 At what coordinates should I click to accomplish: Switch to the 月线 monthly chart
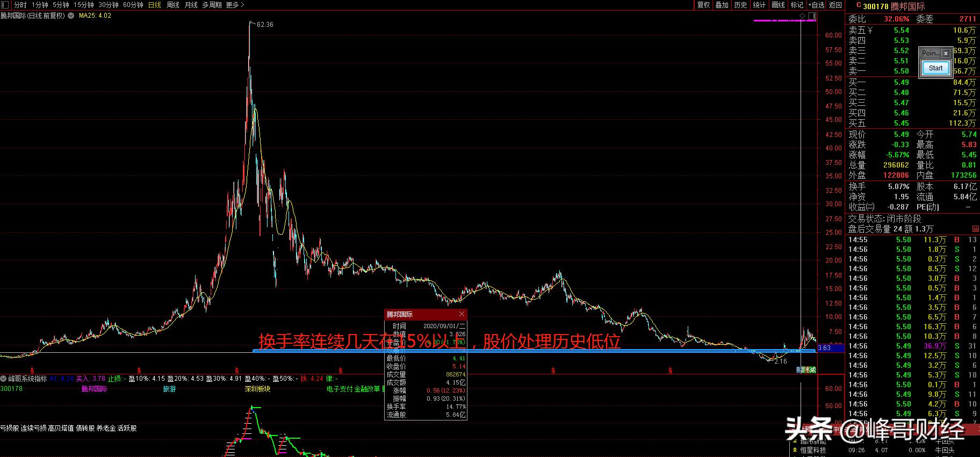(x=191, y=5)
